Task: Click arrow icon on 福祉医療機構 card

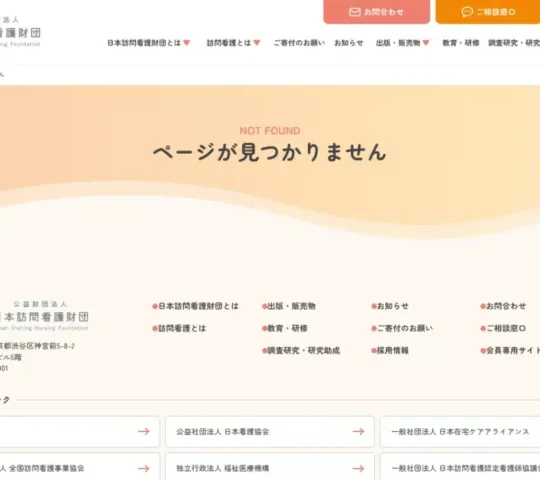Action: (x=358, y=468)
